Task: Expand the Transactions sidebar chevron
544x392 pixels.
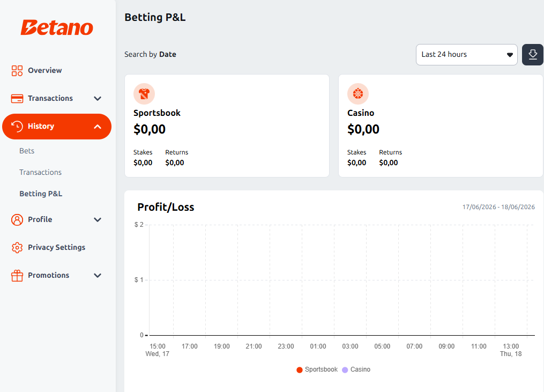Action: [98, 99]
